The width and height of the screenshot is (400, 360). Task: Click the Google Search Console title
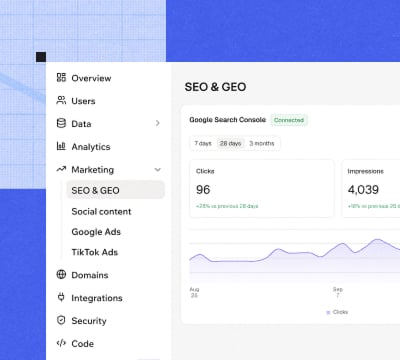(227, 120)
